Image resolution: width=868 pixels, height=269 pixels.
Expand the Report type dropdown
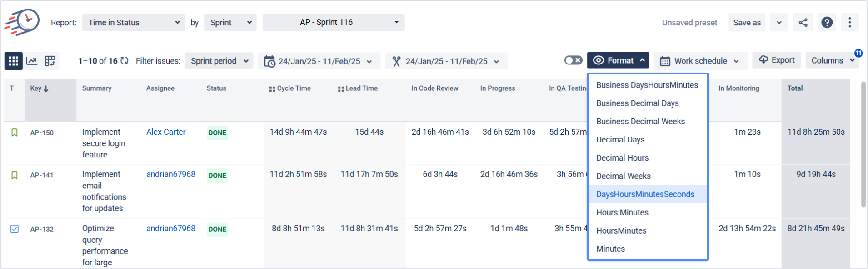point(133,23)
